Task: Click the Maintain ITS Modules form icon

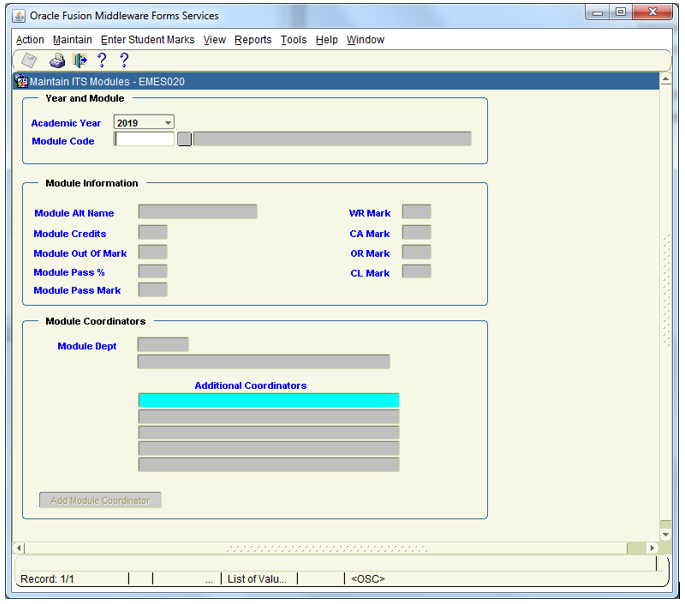Action: (21, 82)
